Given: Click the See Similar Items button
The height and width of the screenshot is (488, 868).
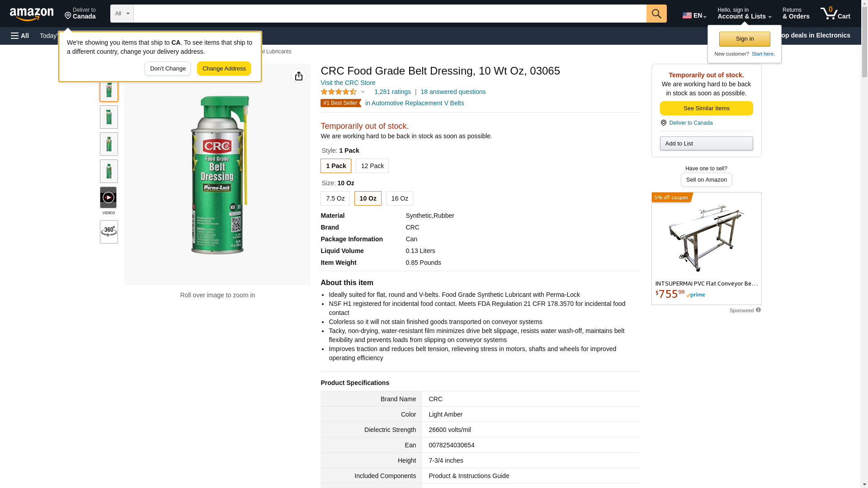Looking at the screenshot, I should pyautogui.click(x=706, y=108).
